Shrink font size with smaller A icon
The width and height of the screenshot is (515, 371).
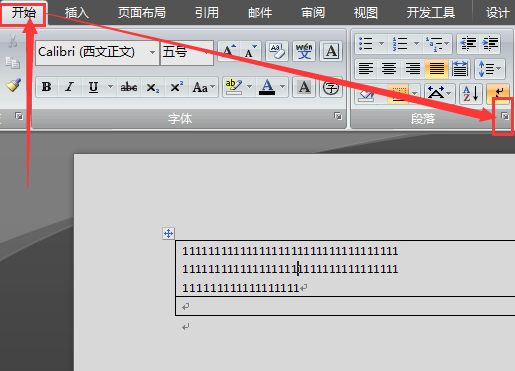click(251, 51)
